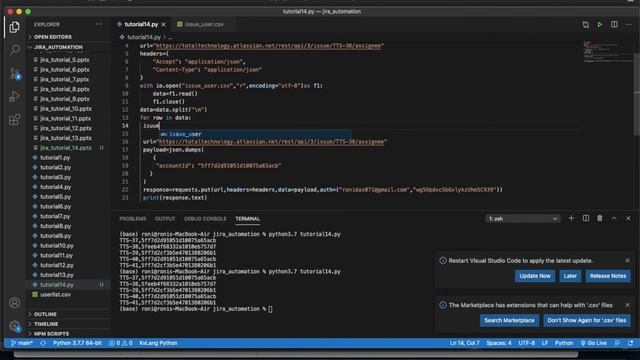Split the terminal panel
This screenshot has height=360, width=640.
[585, 218]
